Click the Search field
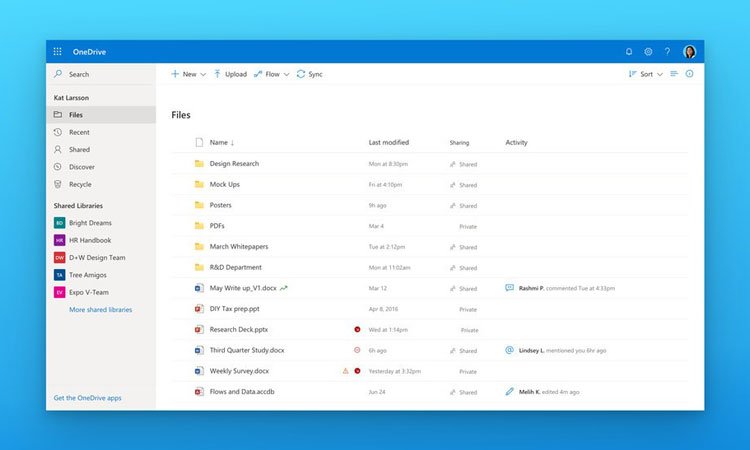 [x=100, y=74]
